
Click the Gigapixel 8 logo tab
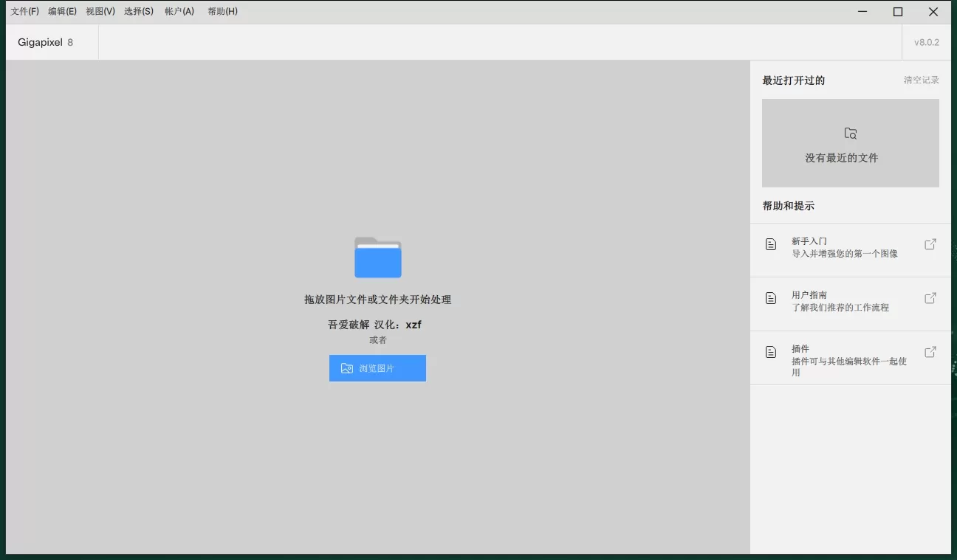pos(44,42)
